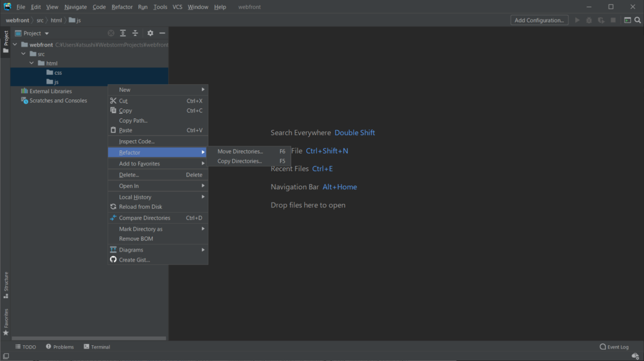The width and height of the screenshot is (644, 361).
Task: Expand Local History submenu
Action: [x=158, y=197]
